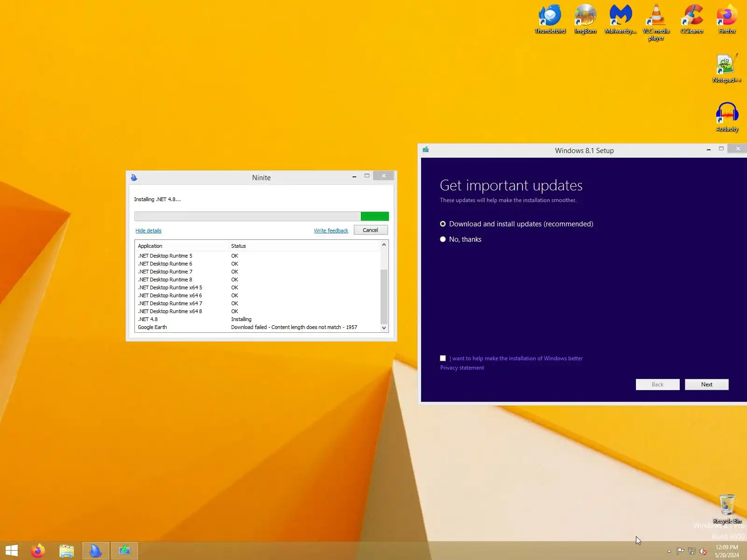747x560 pixels.
Task: Select the .NET Desktop Runtime 6 row
Action: (257, 264)
